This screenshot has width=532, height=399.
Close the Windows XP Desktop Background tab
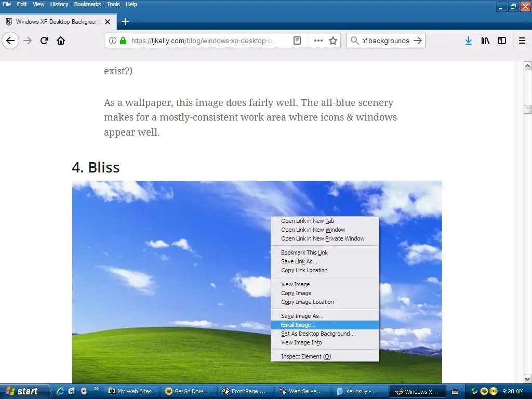(x=108, y=22)
